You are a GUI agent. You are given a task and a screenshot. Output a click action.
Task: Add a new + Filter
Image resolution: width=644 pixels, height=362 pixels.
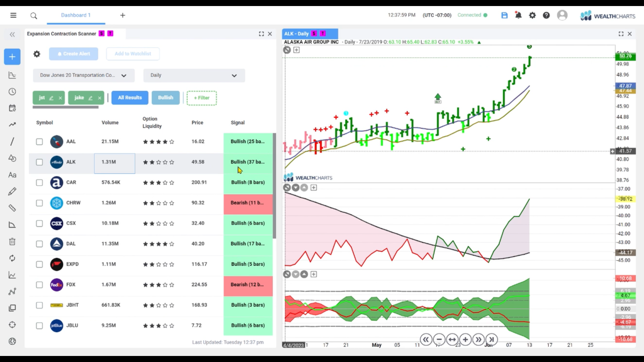point(202,98)
